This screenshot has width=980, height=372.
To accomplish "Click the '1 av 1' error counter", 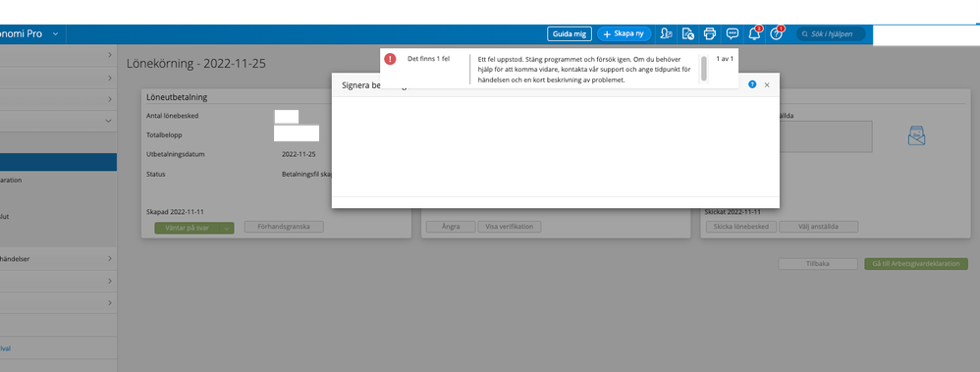I will [x=725, y=59].
